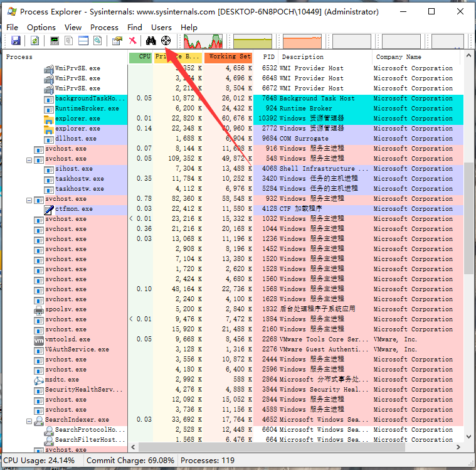Select the SearchFilterHost... process row
Image resolution: width=476 pixels, height=470 pixels.
point(233,440)
